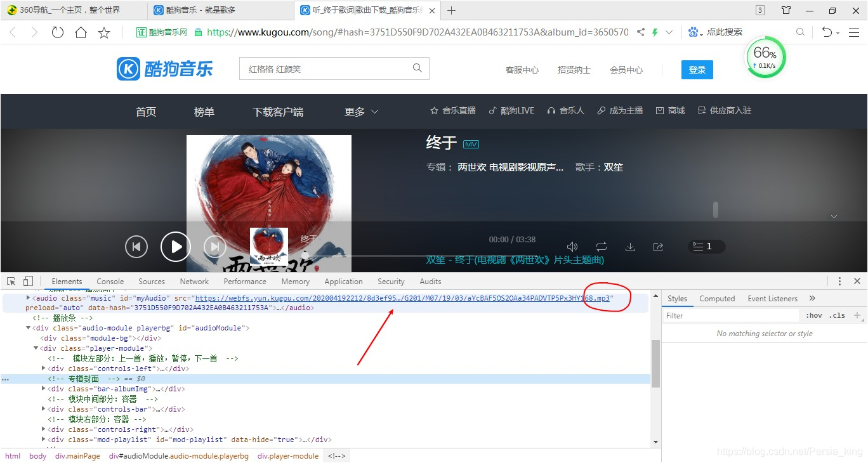Screen dimensions: 868x463
Task: Click the magnifier icon in the song search box
Action: pos(417,68)
